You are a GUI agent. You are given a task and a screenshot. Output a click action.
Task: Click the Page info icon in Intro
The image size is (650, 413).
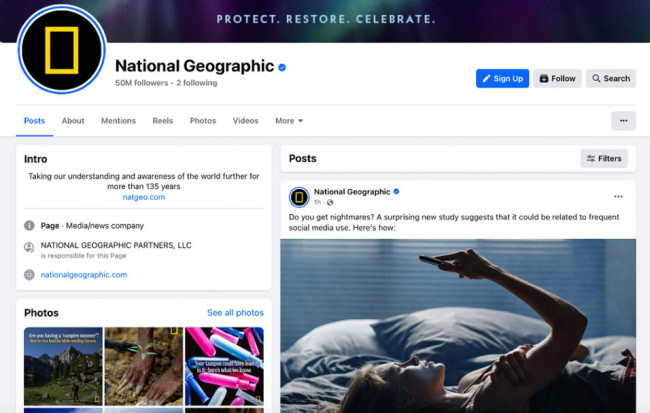coord(29,226)
